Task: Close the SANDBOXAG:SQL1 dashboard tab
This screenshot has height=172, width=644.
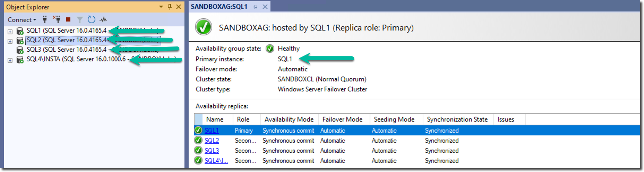Action: click(x=265, y=7)
